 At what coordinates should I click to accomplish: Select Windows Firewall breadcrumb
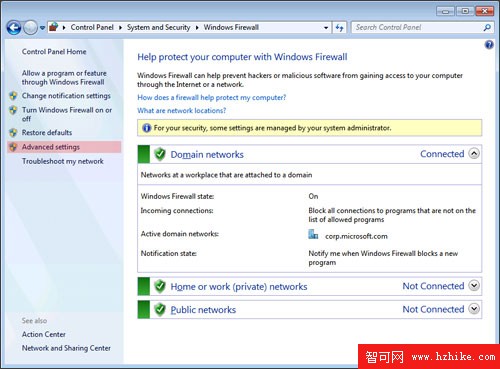click(231, 27)
